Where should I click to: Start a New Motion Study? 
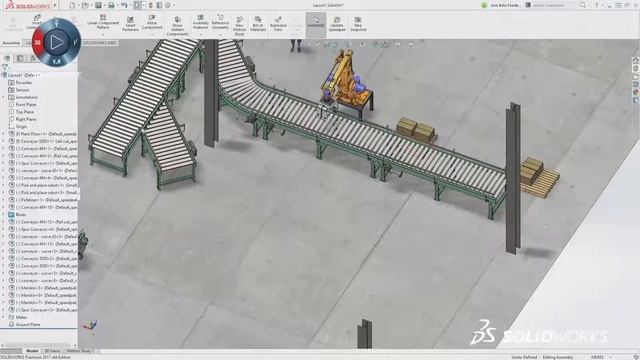240,26
